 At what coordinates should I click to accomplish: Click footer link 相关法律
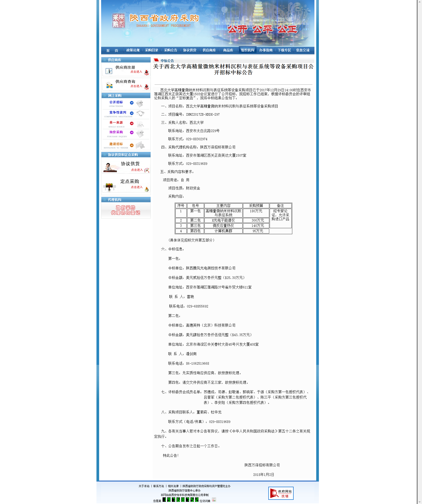click(173, 486)
